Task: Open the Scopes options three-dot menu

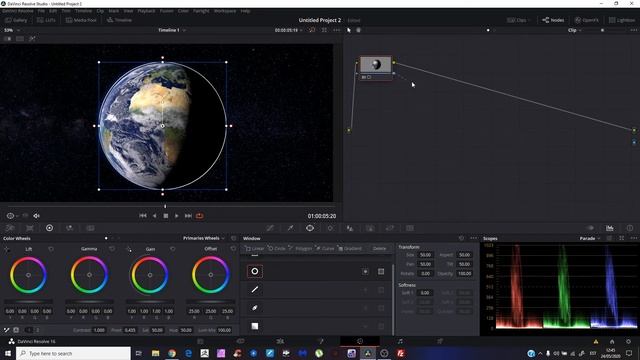Action: click(633, 238)
